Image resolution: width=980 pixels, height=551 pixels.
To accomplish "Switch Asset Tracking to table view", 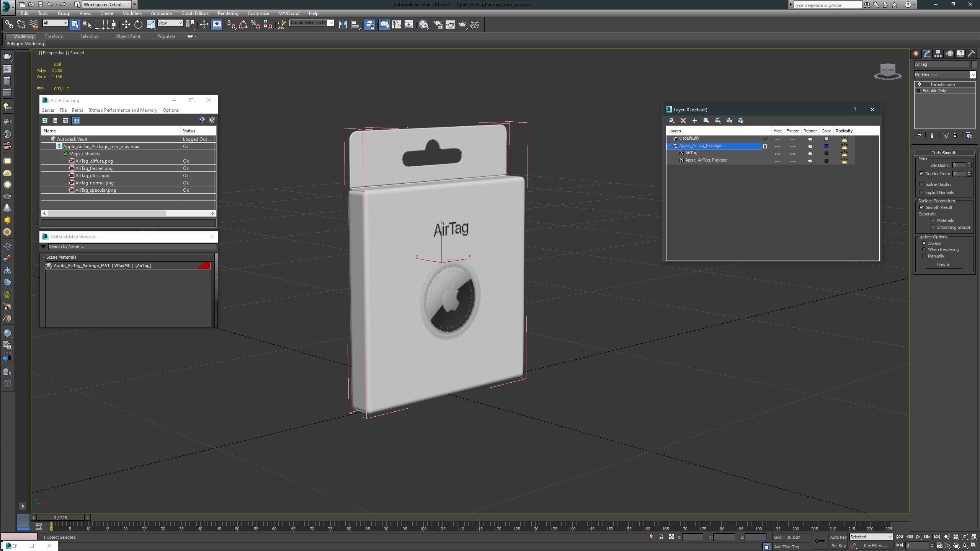I will point(76,121).
